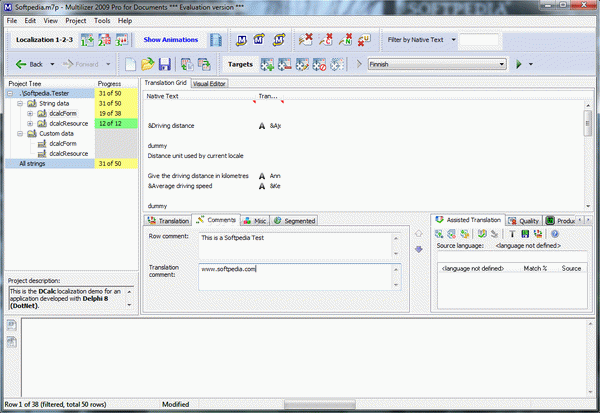Switch to the Misc tab
This screenshot has width=600, height=413.
pyautogui.click(x=255, y=221)
